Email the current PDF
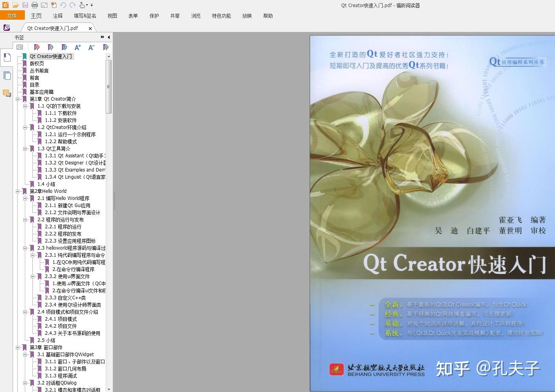 (x=44, y=5)
